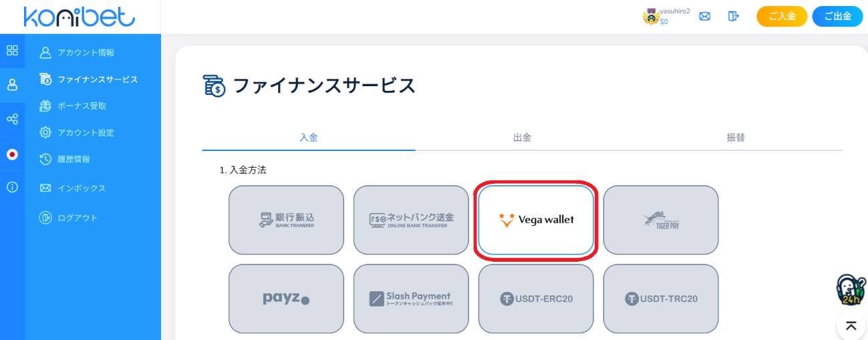Viewport: 868px width, 340px height.
Task: Open the info circle icon in left rail
Action: coord(12,187)
